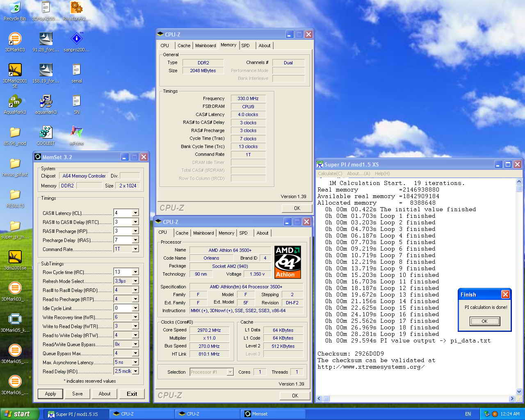Viewport: 525px width, 420px height.
Task: Click the Checksum: 2926D0D9 line in Super PI
Action: 351,354
